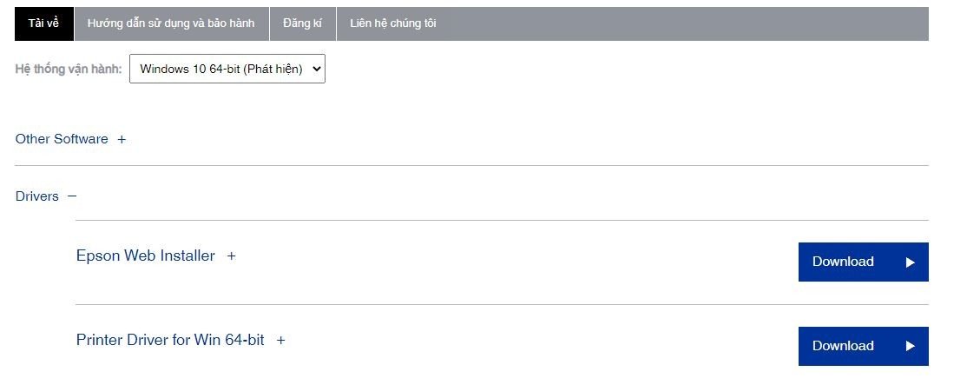This screenshot has width=980, height=385.
Task: Click plus icon next to Printer Driver for Win 64-bit
Action: pos(280,341)
